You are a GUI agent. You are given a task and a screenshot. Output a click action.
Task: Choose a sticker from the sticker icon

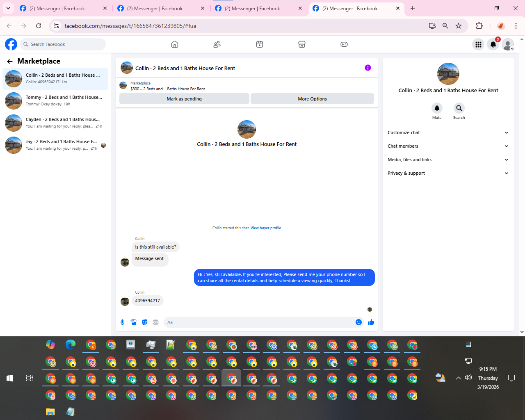pos(144,322)
